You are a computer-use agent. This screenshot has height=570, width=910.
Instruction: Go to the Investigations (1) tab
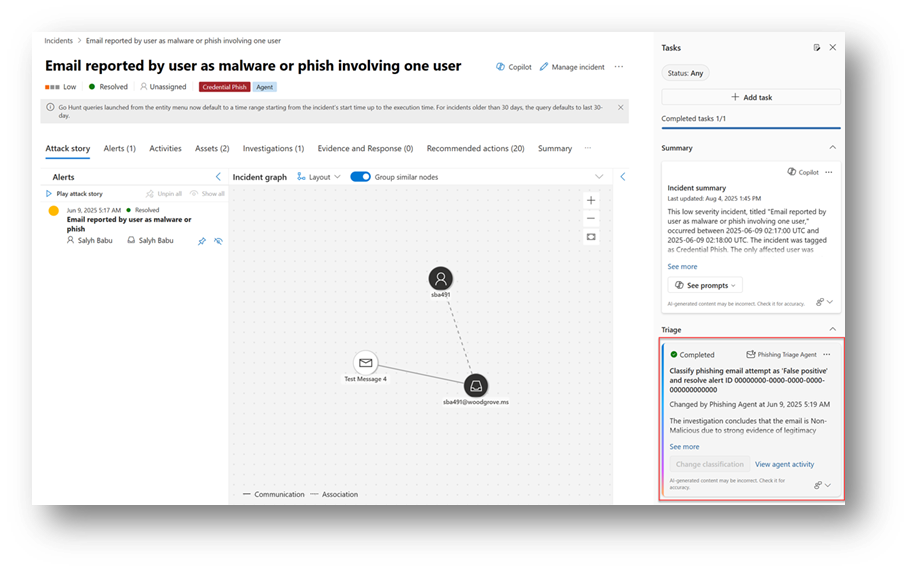click(x=273, y=149)
